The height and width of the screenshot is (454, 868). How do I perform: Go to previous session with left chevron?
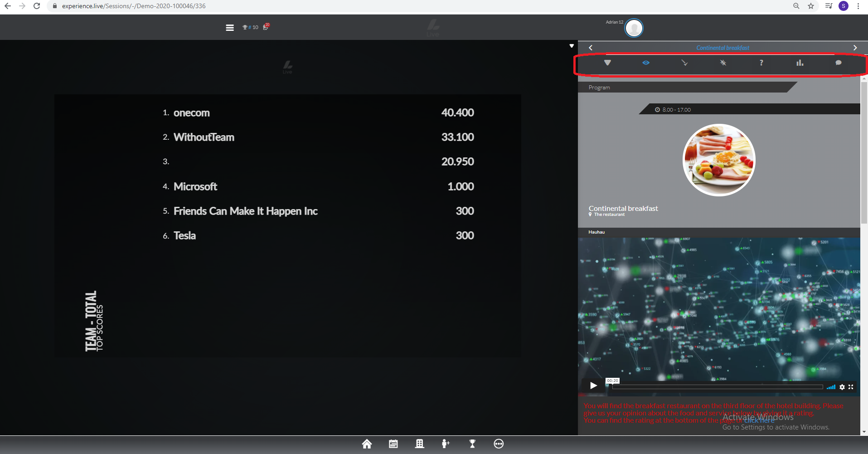pos(591,48)
